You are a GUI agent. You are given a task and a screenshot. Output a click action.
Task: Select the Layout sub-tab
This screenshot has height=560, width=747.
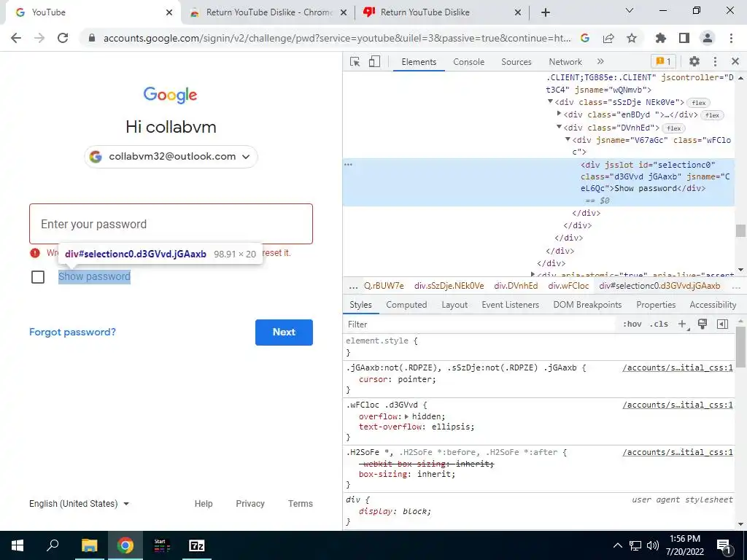pyautogui.click(x=454, y=305)
